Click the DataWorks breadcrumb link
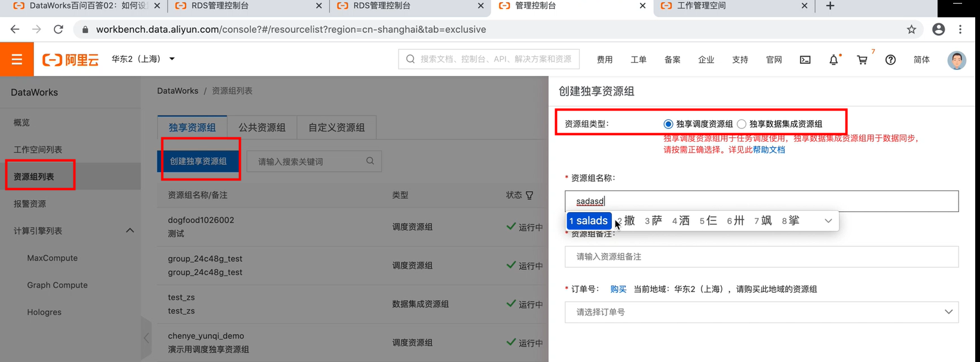The width and height of the screenshot is (980, 362). [177, 91]
